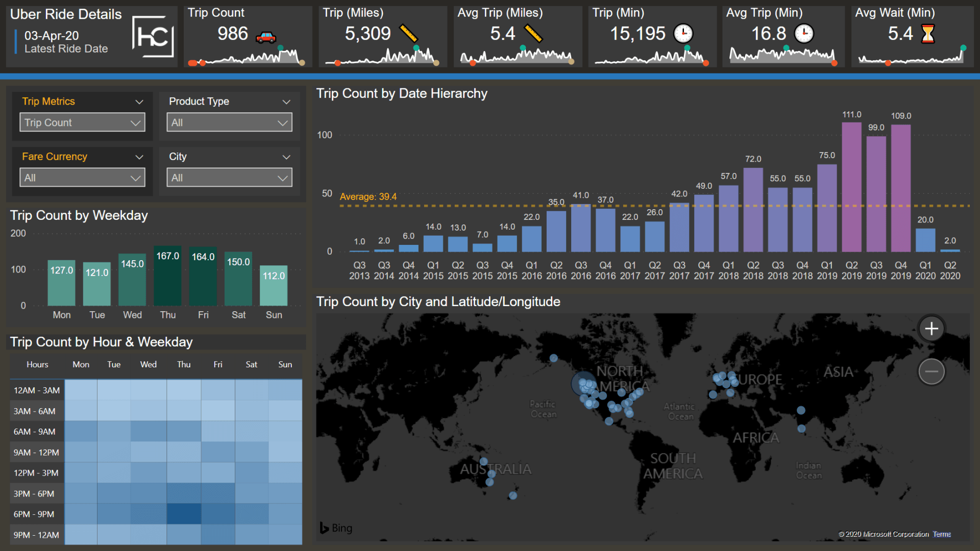Click the ruler icon beside Avg Trip (Miles)
Viewport: 980px width, 551px height.
[x=533, y=34]
